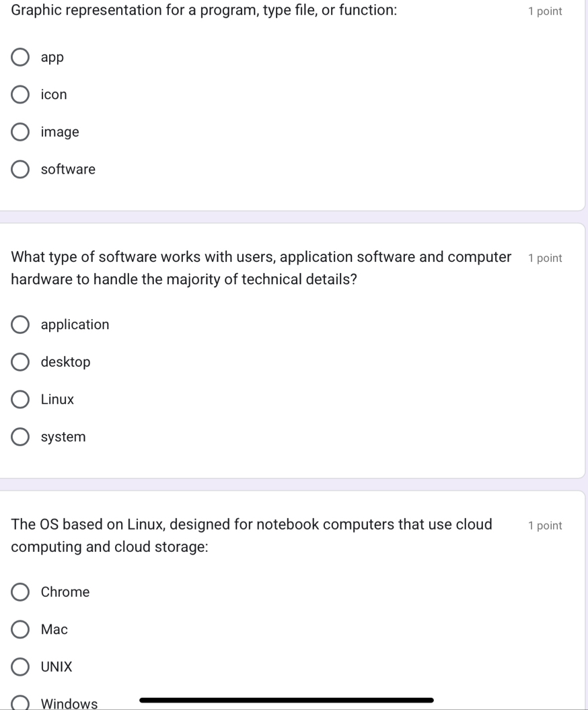Select the 'UNIX' radio option
This screenshot has height=710, width=588.
[20, 667]
